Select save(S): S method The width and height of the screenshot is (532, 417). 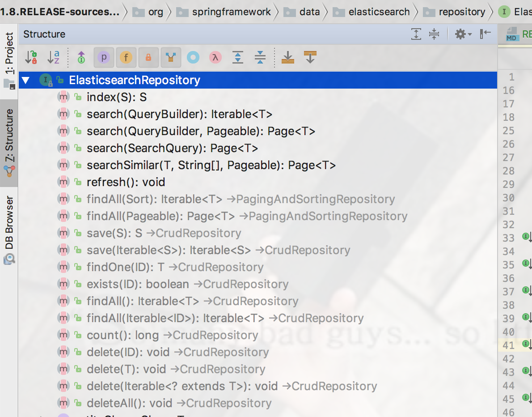coord(258,233)
